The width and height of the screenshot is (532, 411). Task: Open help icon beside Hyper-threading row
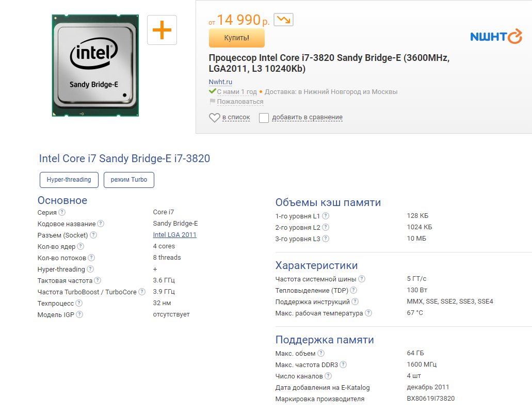point(90,269)
